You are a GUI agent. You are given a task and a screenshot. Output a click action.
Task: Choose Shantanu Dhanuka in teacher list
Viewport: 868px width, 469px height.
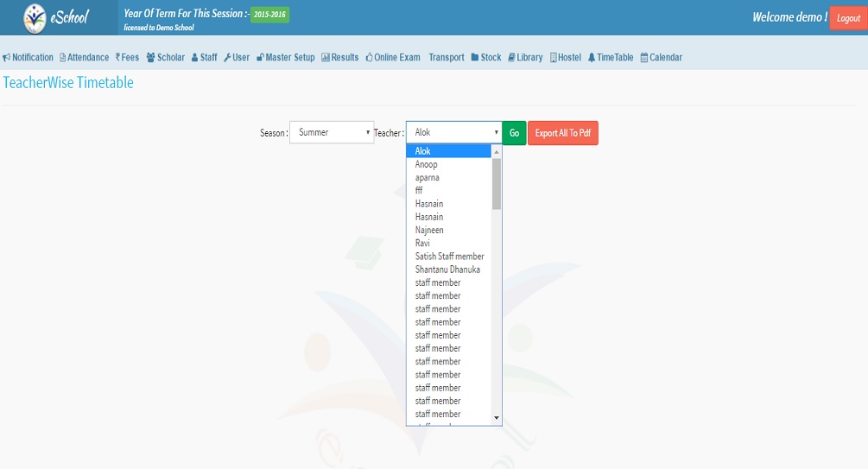(447, 269)
